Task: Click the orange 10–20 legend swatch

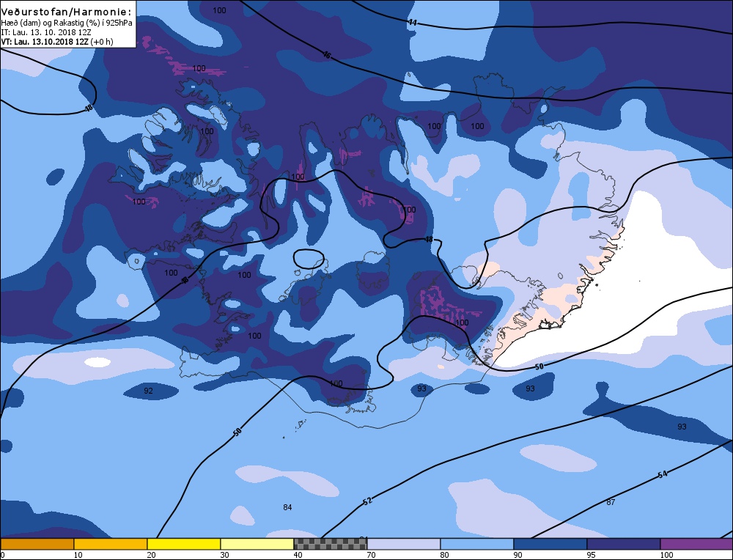Action: 111,544
